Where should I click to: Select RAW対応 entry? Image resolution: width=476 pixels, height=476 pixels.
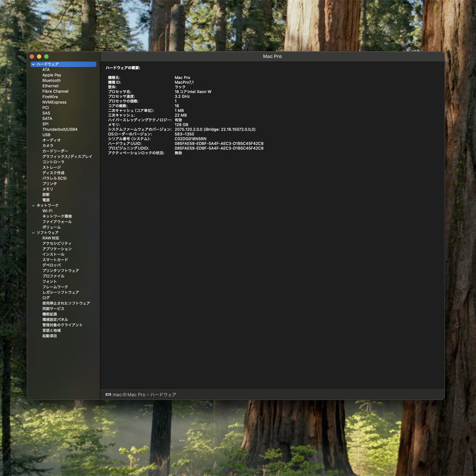[x=51, y=238]
